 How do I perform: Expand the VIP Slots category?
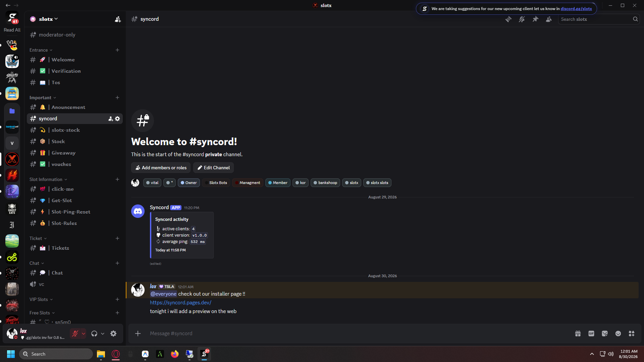coord(41,299)
